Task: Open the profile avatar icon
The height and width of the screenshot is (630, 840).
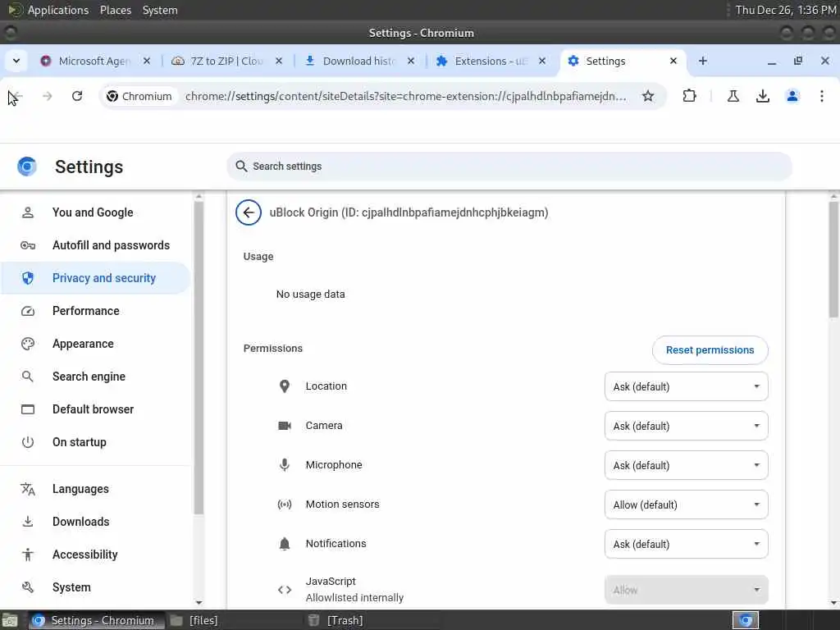Action: (792, 96)
